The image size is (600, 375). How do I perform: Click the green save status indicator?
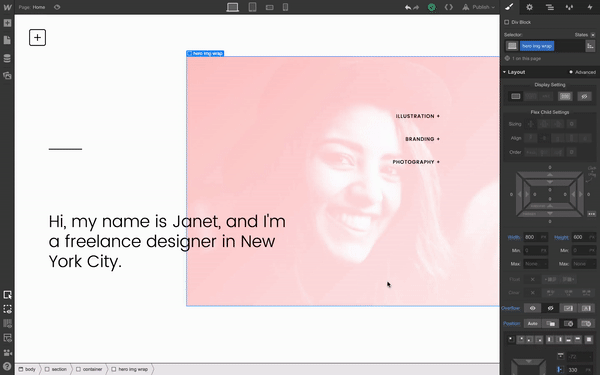coord(432,7)
